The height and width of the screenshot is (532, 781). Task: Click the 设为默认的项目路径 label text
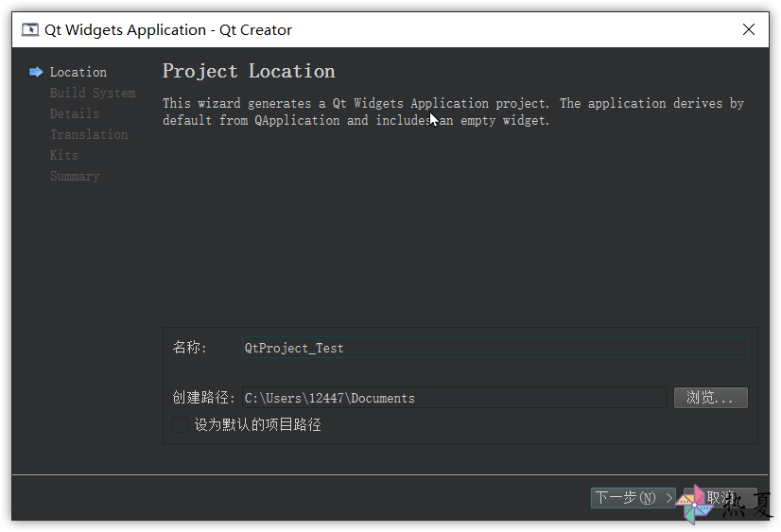(257, 425)
